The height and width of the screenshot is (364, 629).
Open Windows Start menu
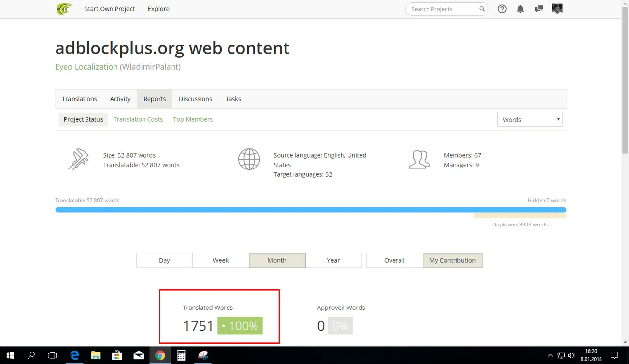[10, 355]
